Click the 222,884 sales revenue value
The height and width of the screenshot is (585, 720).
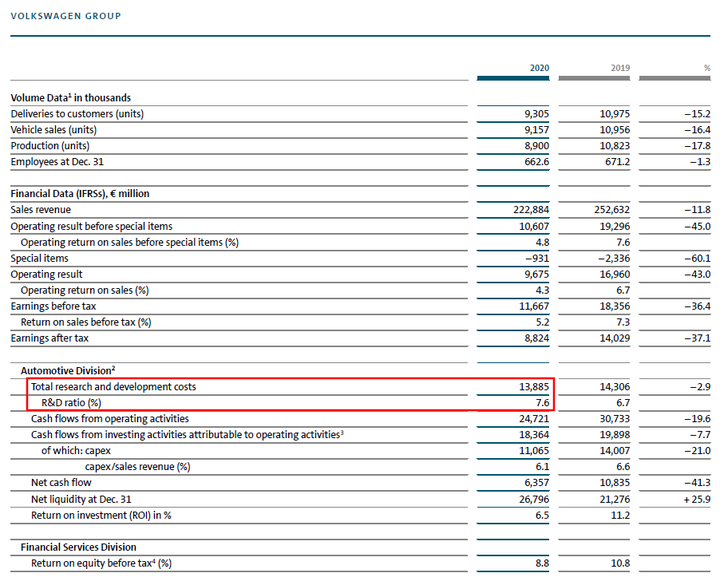coord(531,210)
